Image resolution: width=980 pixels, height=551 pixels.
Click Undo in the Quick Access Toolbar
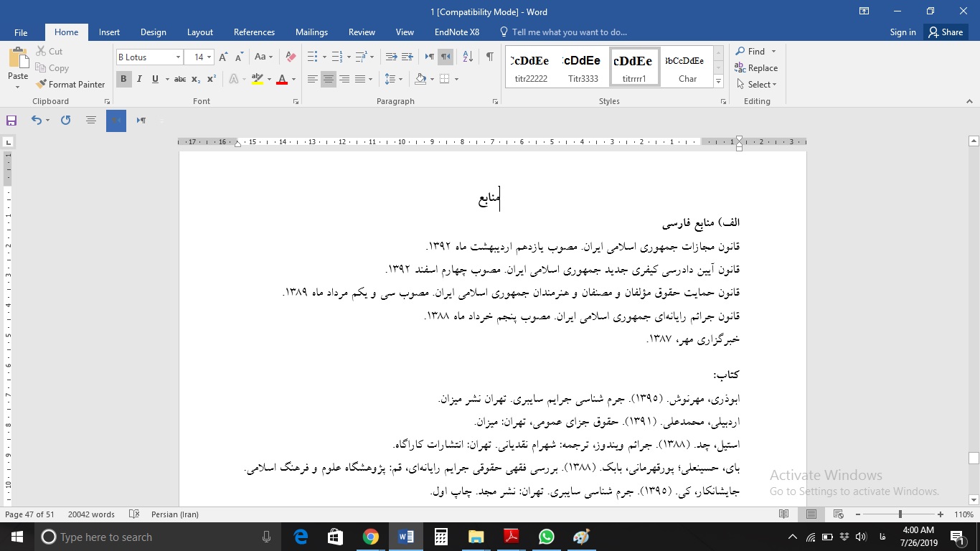coord(37,120)
